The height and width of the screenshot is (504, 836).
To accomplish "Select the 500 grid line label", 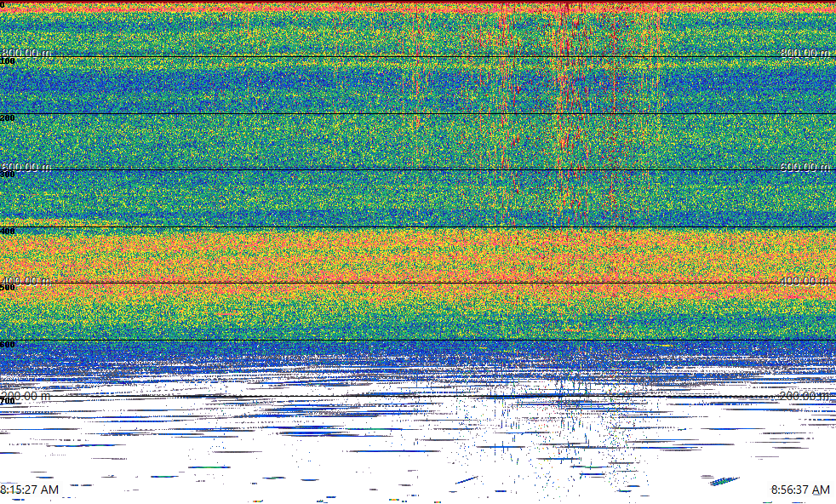I will [x=8, y=288].
